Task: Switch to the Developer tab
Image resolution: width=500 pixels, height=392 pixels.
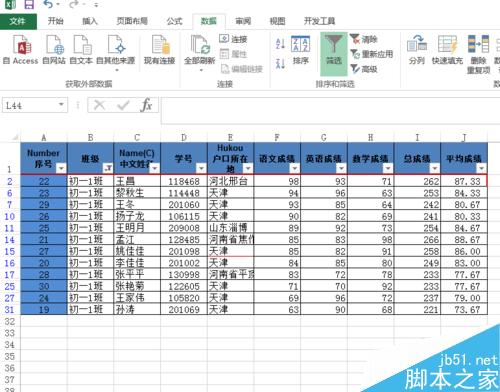Action: pyautogui.click(x=319, y=21)
